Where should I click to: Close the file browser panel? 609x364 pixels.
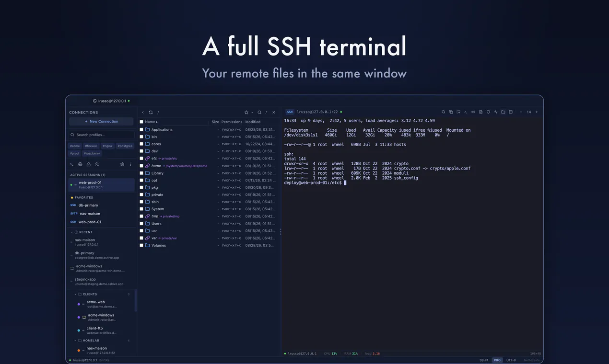tap(274, 113)
